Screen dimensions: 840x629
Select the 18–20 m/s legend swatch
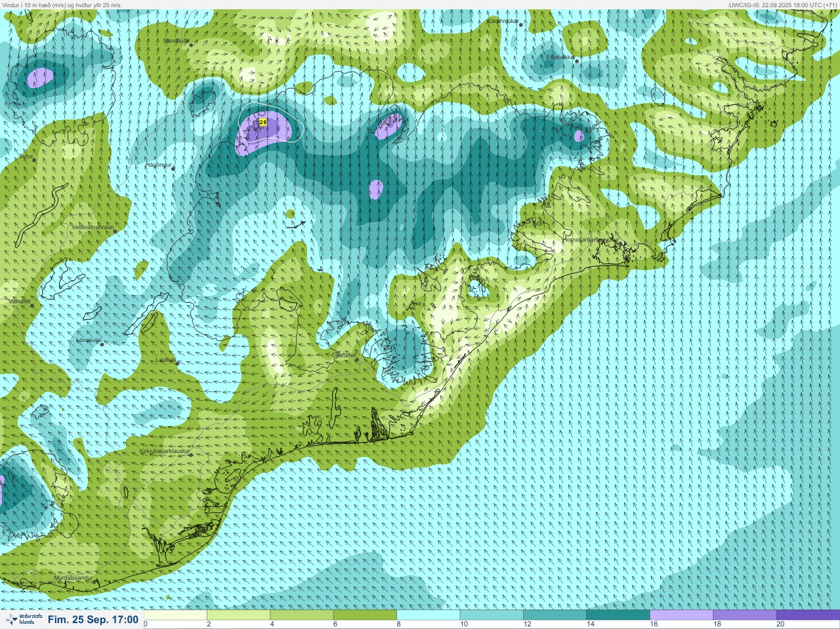click(744, 615)
